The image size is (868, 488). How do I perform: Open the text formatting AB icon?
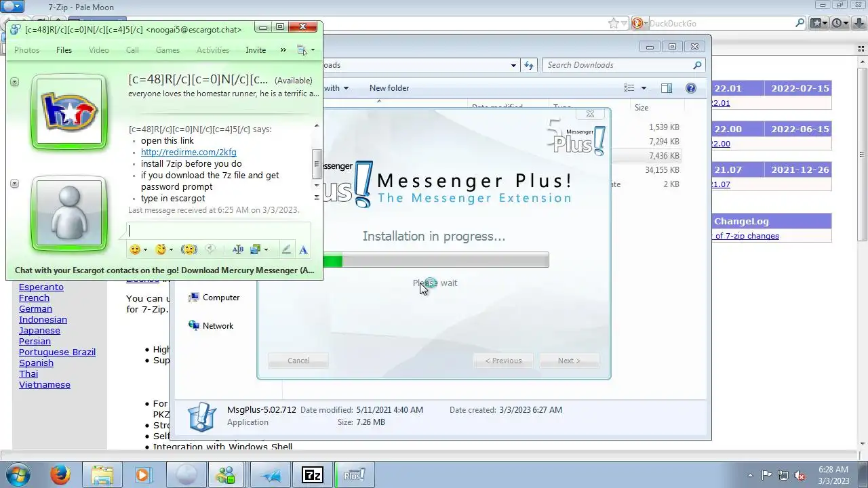click(237, 249)
